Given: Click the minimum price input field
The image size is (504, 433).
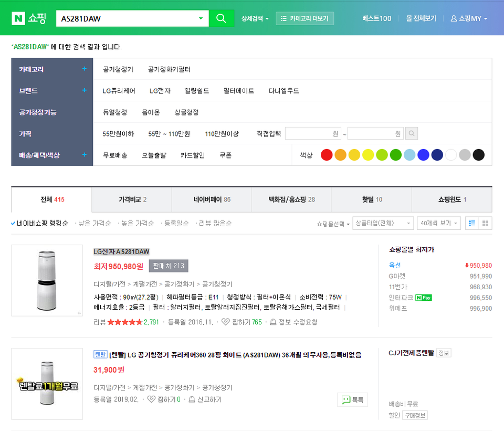Looking at the screenshot, I should pos(313,133).
